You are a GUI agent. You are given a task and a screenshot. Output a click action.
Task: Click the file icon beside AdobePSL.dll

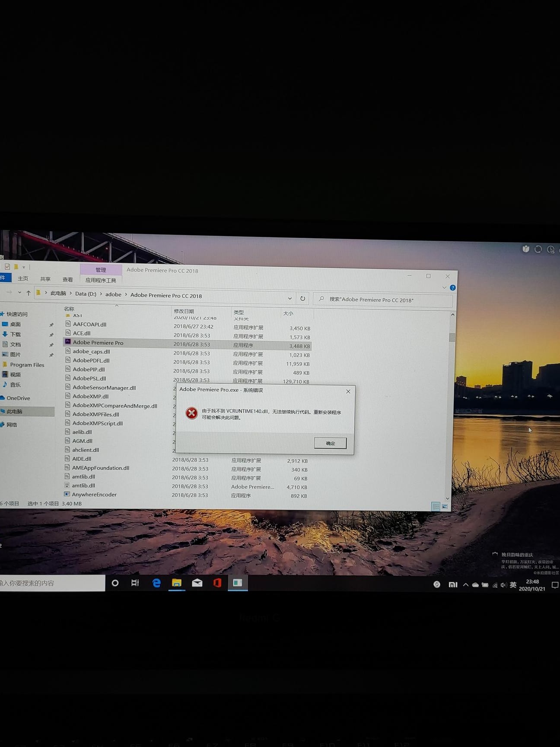pyautogui.click(x=68, y=377)
